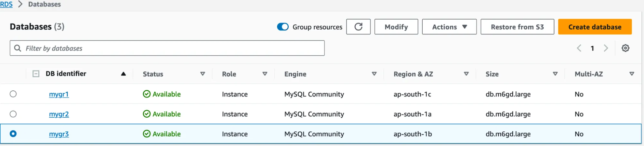Open table preferences gear icon
644x146 pixels.
[x=625, y=48]
